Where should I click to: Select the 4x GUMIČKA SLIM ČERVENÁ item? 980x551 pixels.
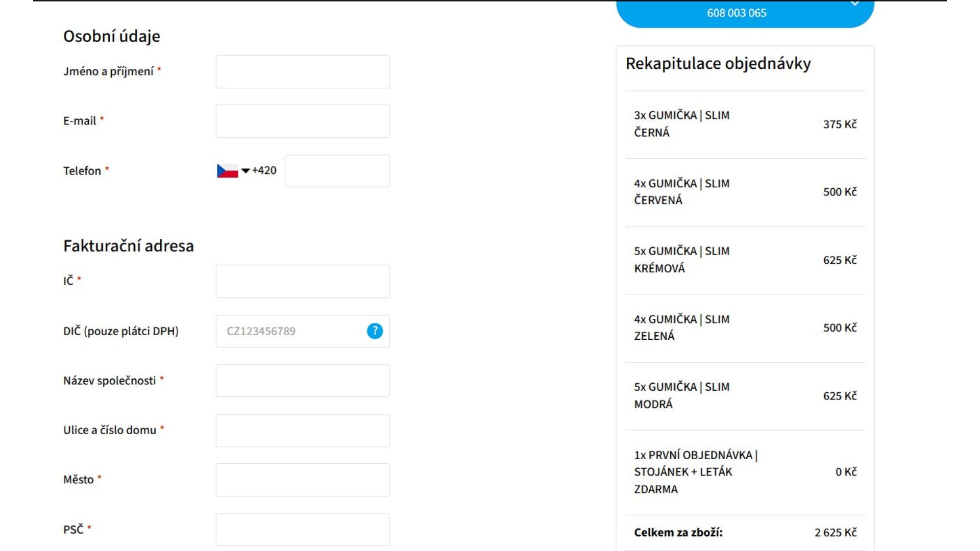click(743, 192)
